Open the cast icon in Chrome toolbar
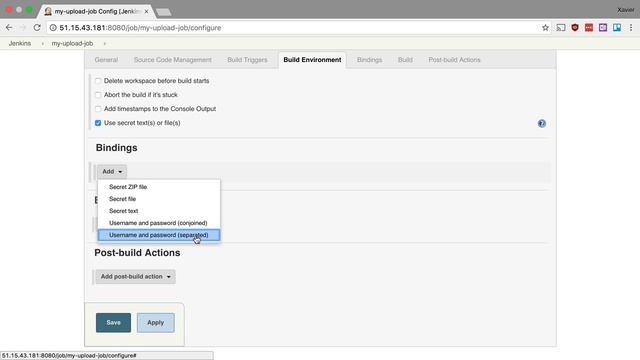This screenshot has height=360, width=640. 561,28
